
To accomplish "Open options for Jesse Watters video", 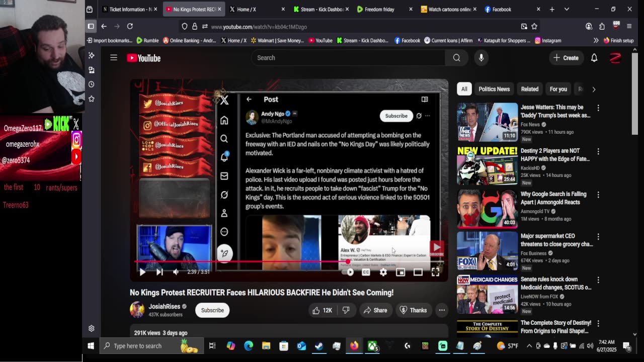I will [598, 108].
